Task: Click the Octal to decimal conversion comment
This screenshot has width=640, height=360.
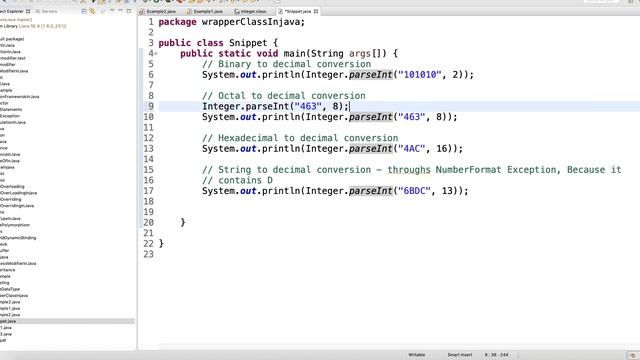Action: 284,96
